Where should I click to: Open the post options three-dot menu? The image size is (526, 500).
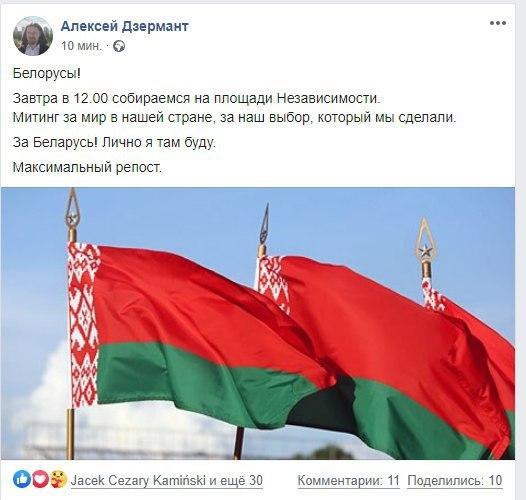(x=497, y=23)
